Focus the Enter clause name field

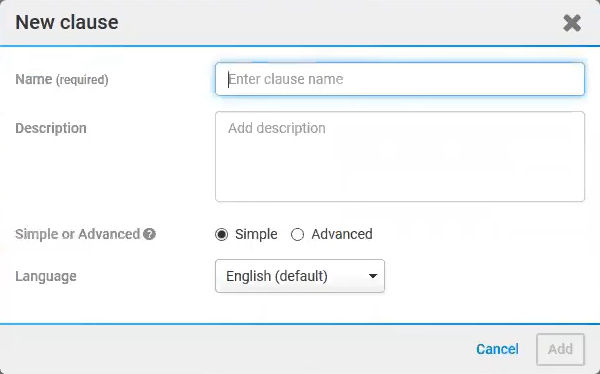400,79
